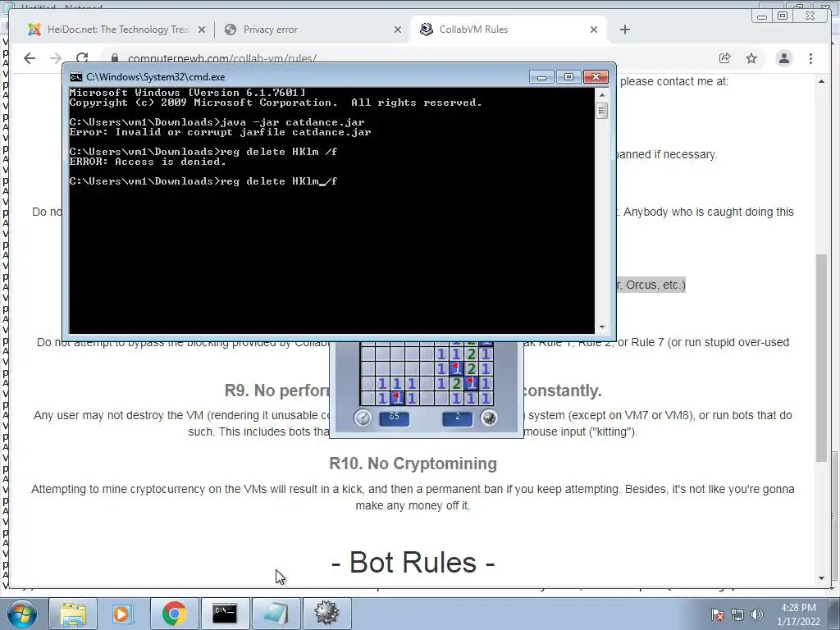Screen dimensions: 840x630
Task: Click the Minesweeper taskbar button
Action: point(326,614)
